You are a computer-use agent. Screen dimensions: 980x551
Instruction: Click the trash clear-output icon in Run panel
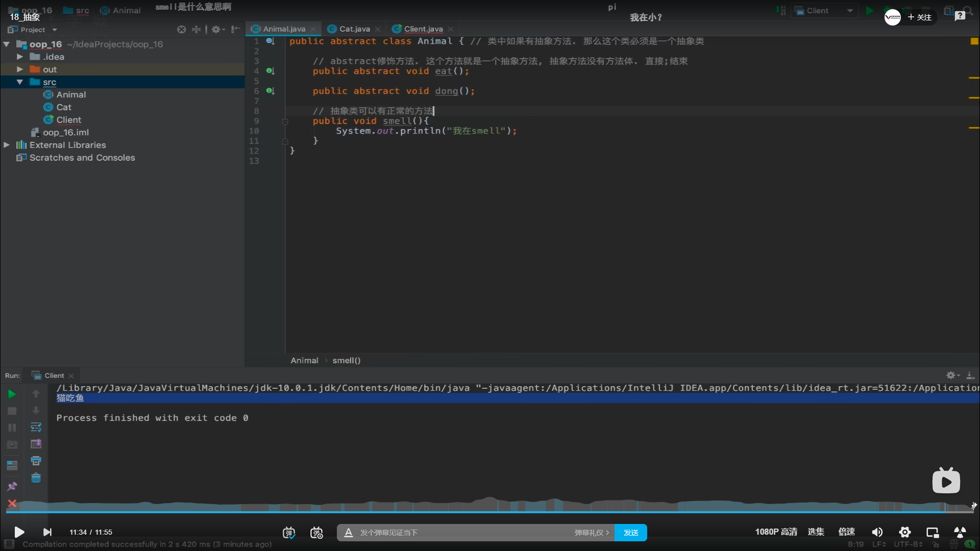click(x=36, y=478)
